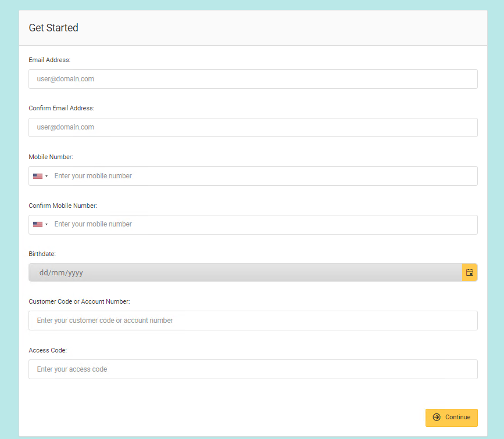Expand the country code arrow for Confirm Mobile Number
Viewport: 504px width, 439px height.
47,224
